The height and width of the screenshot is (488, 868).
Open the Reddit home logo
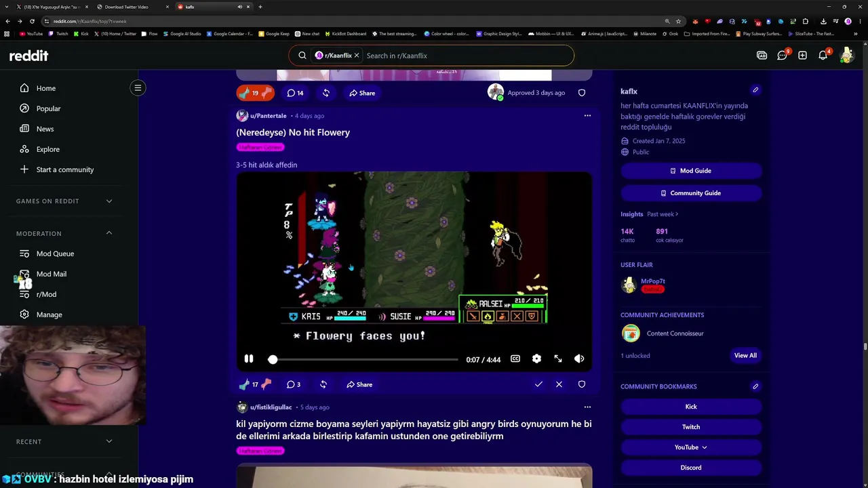tap(28, 56)
